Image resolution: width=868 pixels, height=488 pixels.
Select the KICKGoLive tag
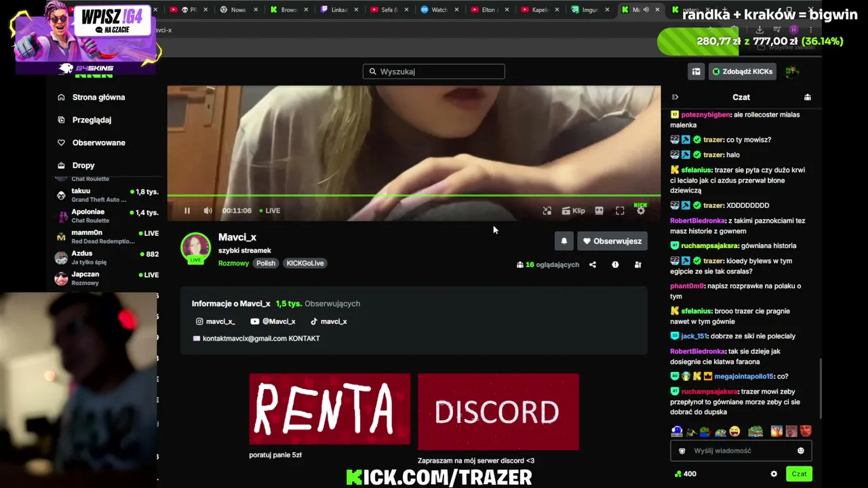(x=305, y=263)
